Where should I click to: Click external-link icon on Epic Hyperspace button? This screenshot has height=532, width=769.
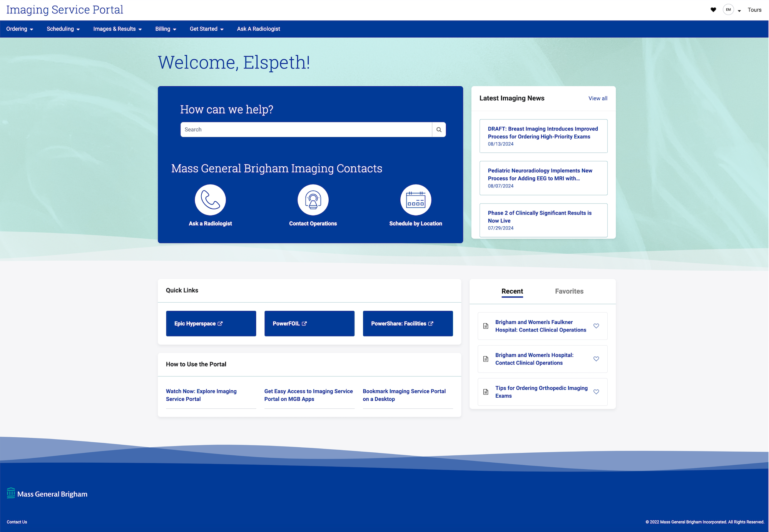[220, 324]
